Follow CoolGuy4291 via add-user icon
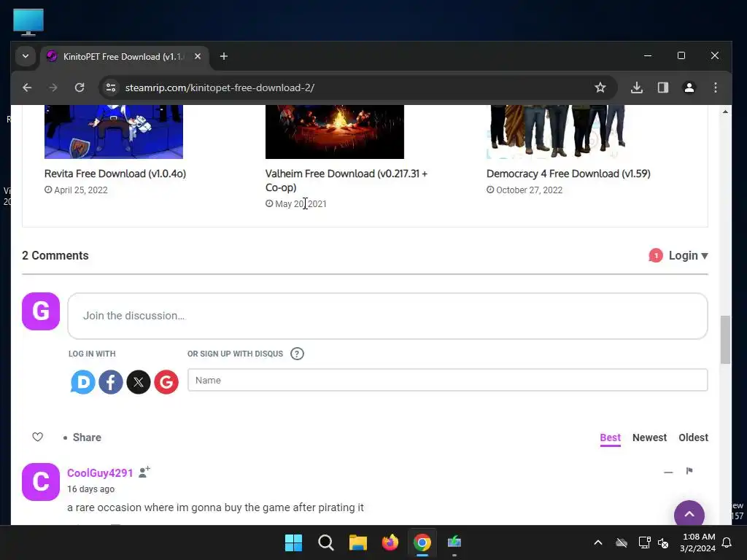This screenshot has height=560, width=747. [x=144, y=472]
